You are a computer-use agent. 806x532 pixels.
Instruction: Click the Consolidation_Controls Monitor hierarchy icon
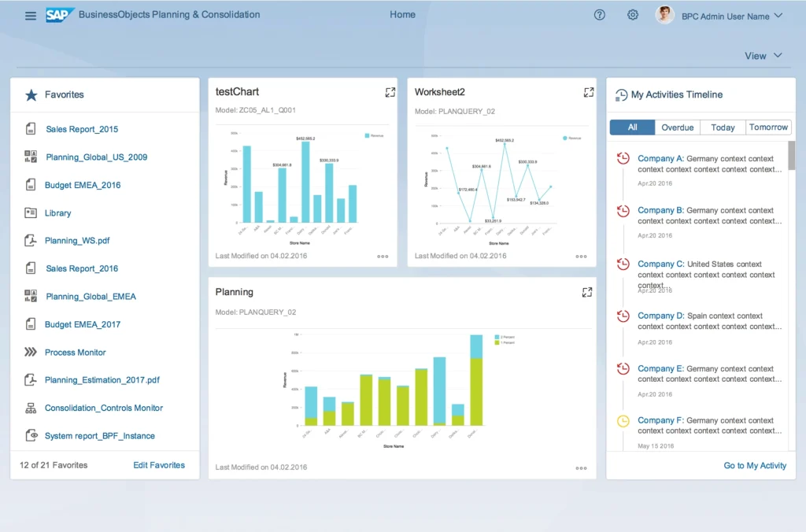click(31, 408)
